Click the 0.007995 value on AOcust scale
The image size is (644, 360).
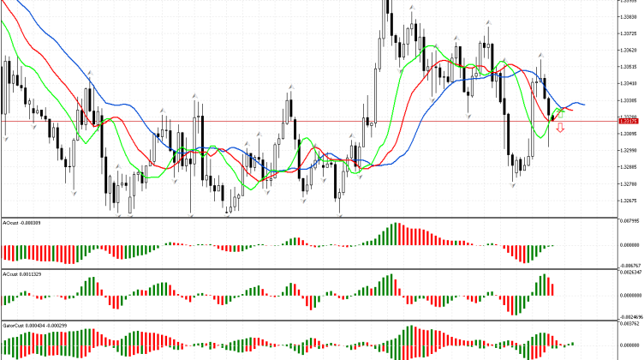click(x=629, y=221)
